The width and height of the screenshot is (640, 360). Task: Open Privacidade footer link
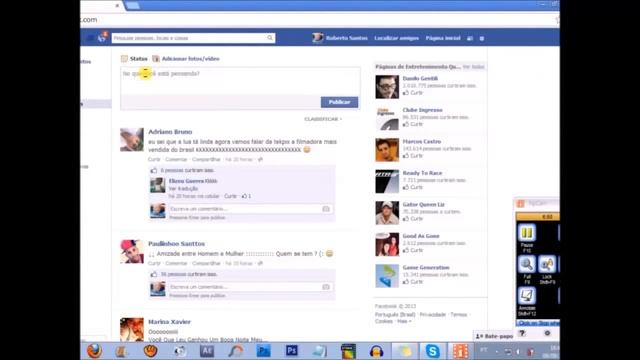pyautogui.click(x=433, y=315)
